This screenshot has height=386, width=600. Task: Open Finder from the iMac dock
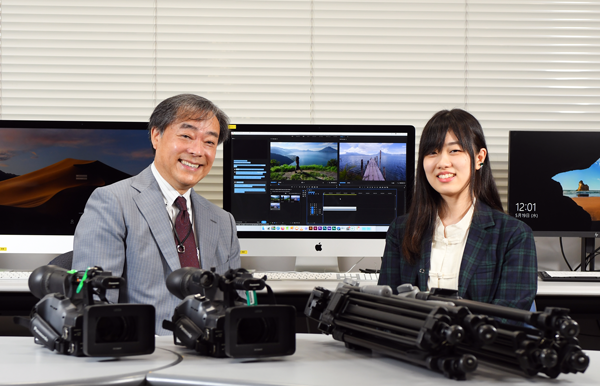pos(264,228)
